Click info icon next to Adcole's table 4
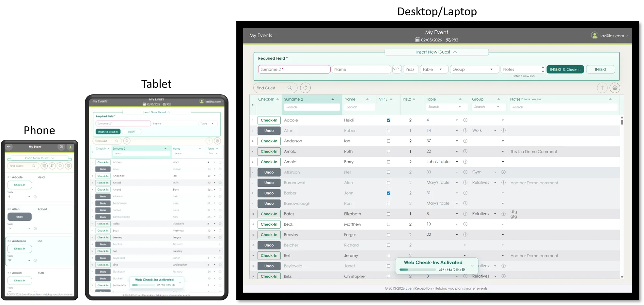Image resolution: width=644 pixels, height=305 pixels. pos(465,120)
